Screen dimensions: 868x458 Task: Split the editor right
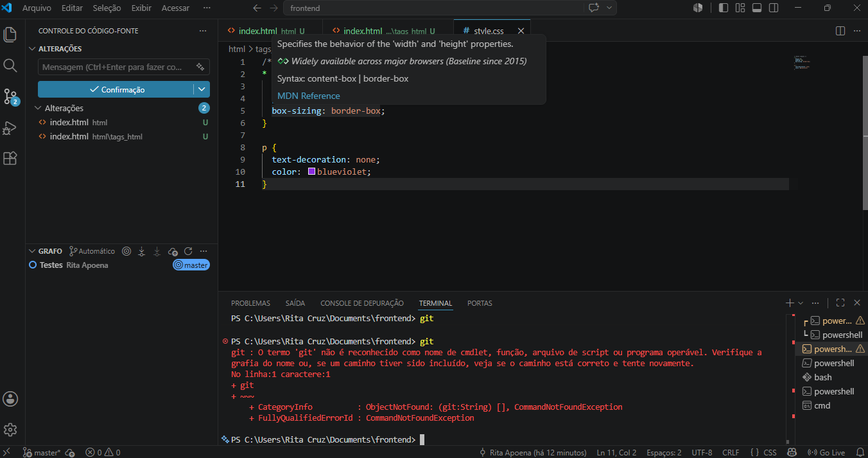pyautogui.click(x=840, y=31)
